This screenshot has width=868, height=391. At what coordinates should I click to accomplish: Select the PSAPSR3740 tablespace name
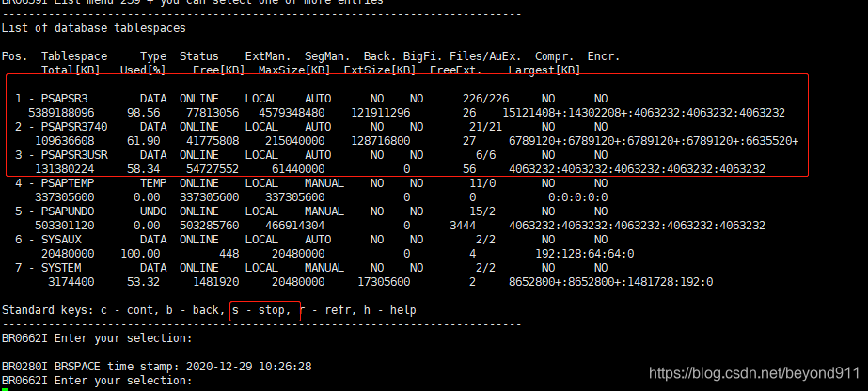74,127
